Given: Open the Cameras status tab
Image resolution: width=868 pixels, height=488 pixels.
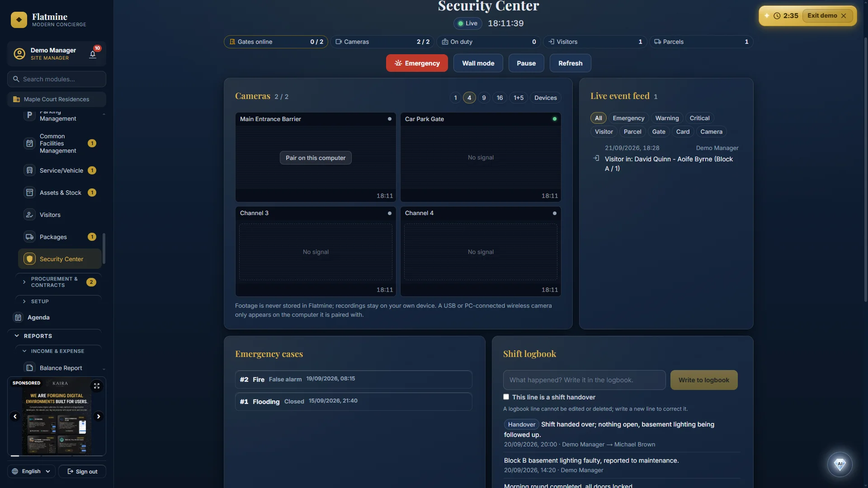Looking at the screenshot, I should tap(382, 42).
